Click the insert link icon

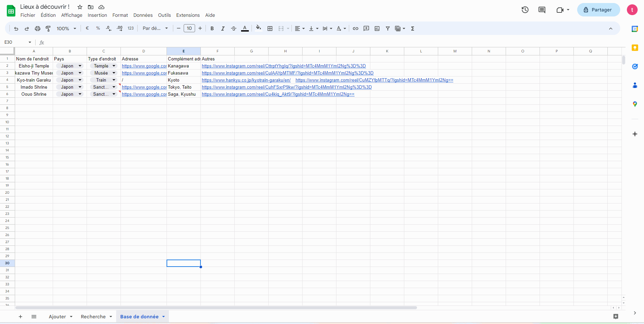click(x=355, y=29)
